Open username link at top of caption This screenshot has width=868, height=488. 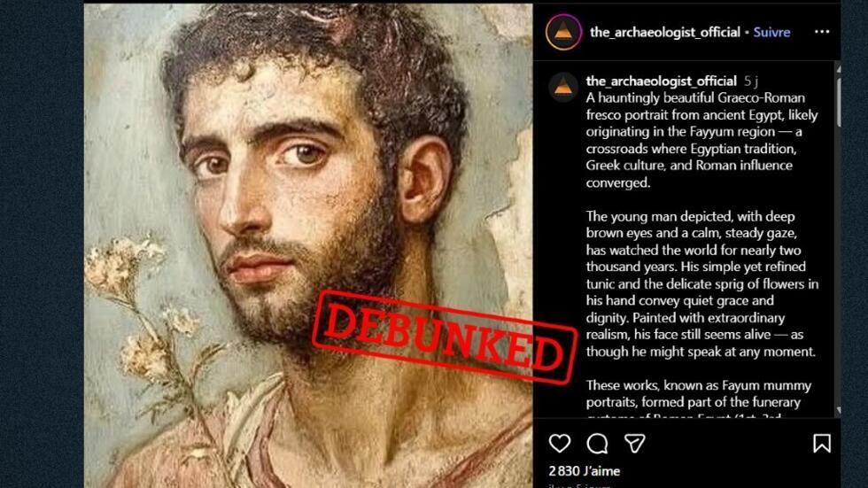pos(661,81)
